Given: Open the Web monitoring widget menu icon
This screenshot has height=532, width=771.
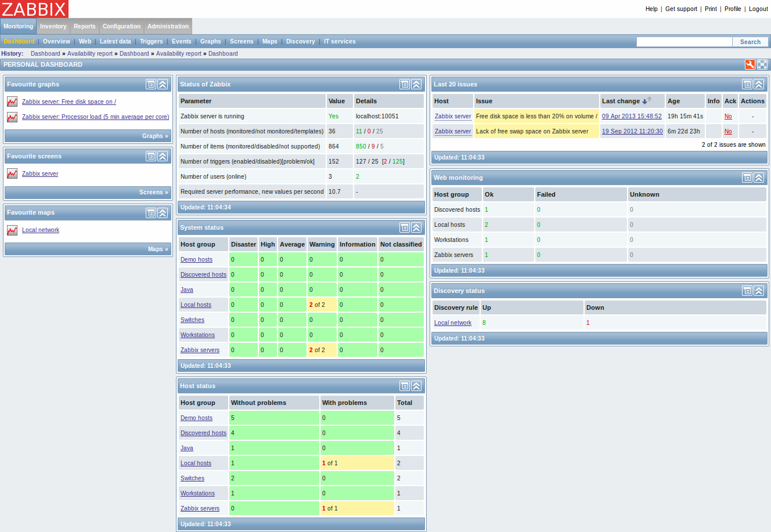Looking at the screenshot, I should click(747, 178).
